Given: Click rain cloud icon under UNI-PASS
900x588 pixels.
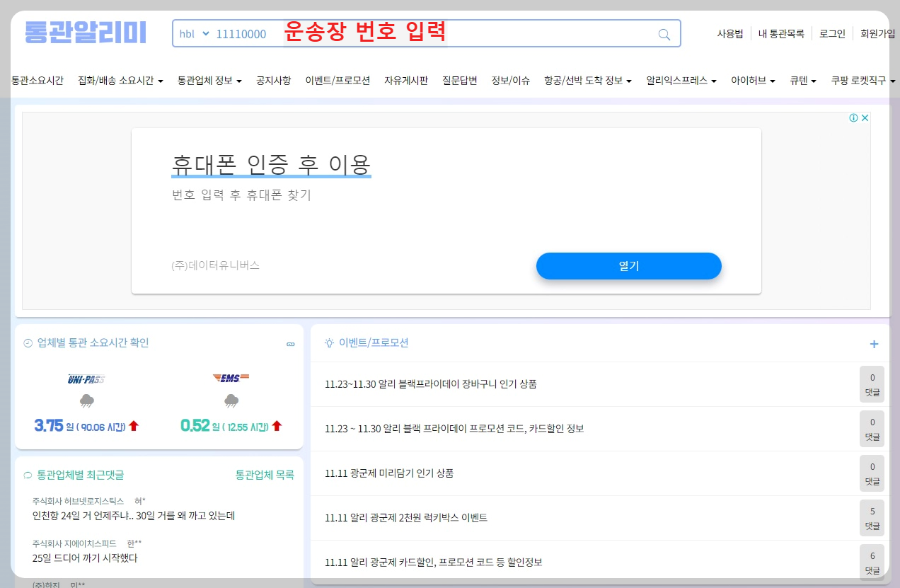Looking at the screenshot, I should click(87, 400).
